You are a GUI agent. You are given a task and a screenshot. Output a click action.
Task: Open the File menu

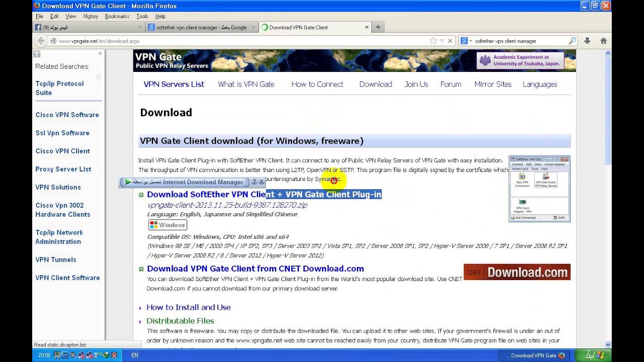(x=39, y=16)
